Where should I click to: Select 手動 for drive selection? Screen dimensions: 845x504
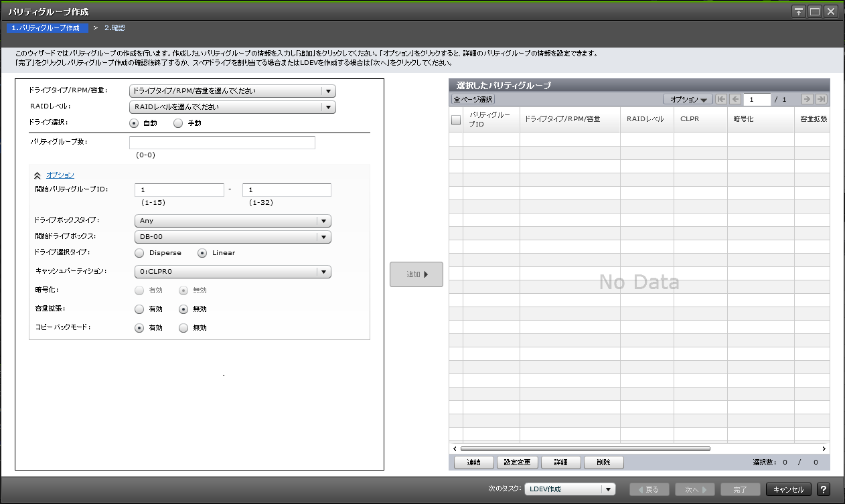click(x=178, y=122)
